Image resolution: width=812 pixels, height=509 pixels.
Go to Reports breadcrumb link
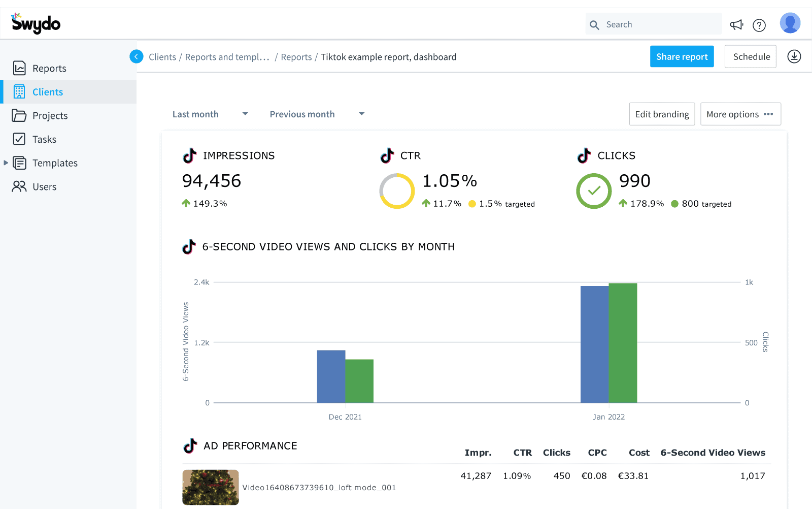tap(296, 57)
